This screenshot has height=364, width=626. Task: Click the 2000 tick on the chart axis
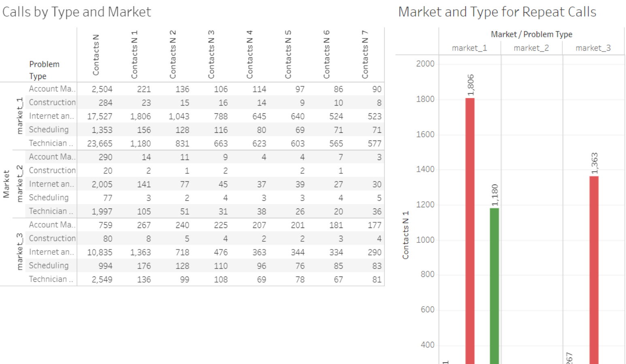coord(425,64)
